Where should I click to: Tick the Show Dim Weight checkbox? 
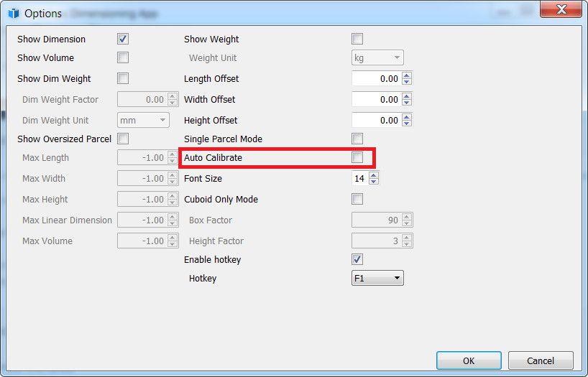click(x=123, y=78)
